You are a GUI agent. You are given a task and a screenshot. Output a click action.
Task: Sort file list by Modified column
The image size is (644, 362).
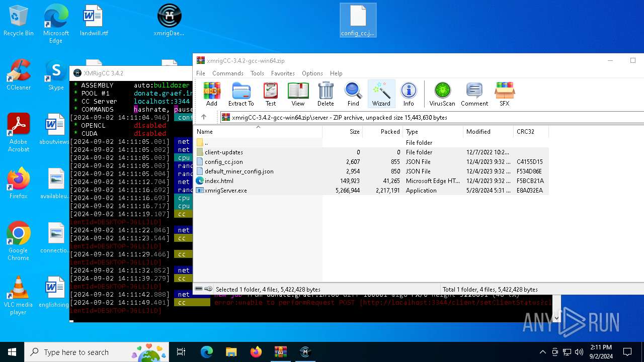point(488,132)
